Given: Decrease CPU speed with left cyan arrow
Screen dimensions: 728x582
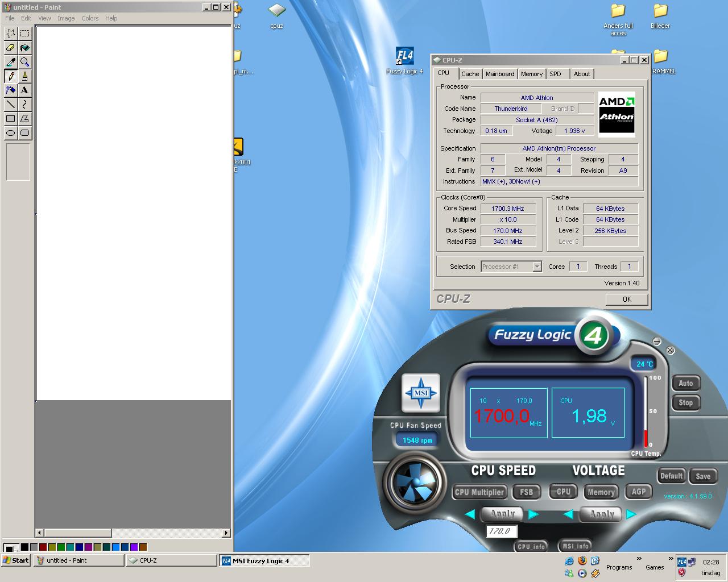Looking at the screenshot, I should (470, 514).
